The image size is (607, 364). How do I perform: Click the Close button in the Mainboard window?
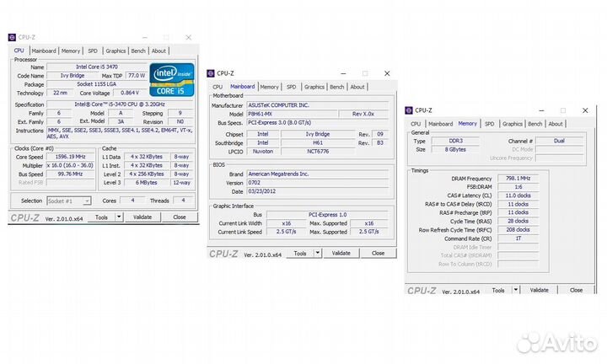tap(379, 254)
